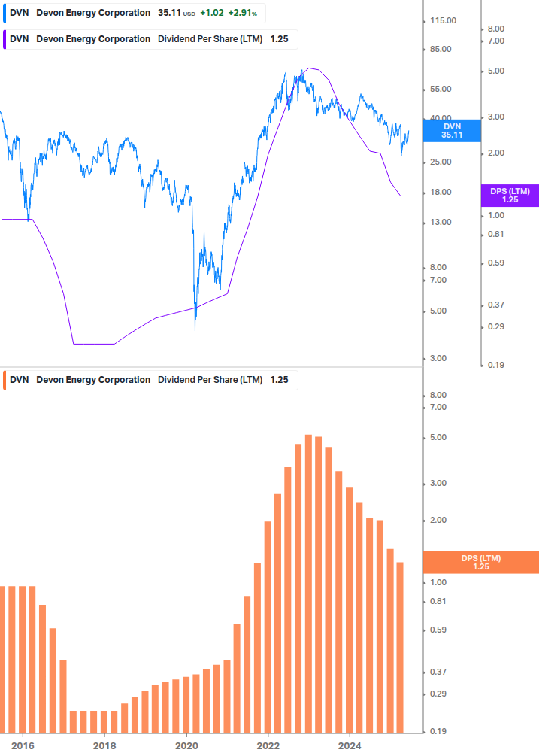Click the orange Dividend Per Share legend label
This screenshot has height=756, width=539.
[150, 380]
